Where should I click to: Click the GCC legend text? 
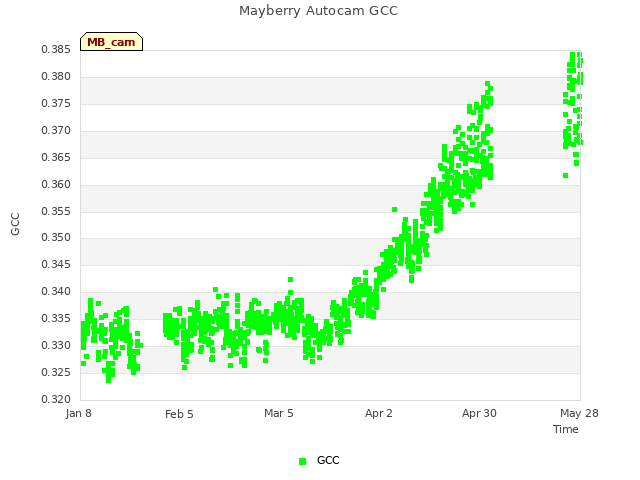tap(328, 460)
